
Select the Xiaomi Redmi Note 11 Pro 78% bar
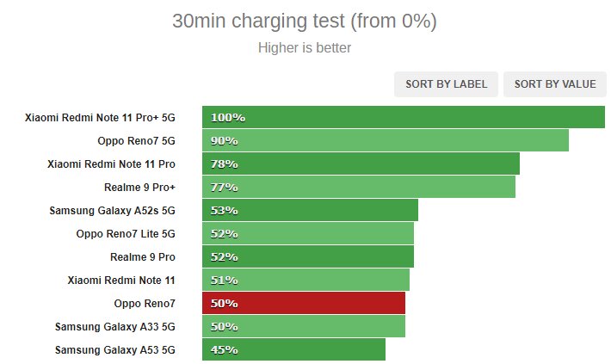(361, 163)
